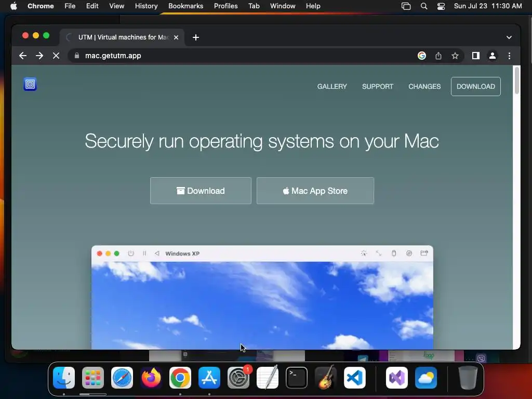Viewport: 532px width, 399px height.
Task: Open Launchpad from the Dock
Action: click(x=92, y=378)
